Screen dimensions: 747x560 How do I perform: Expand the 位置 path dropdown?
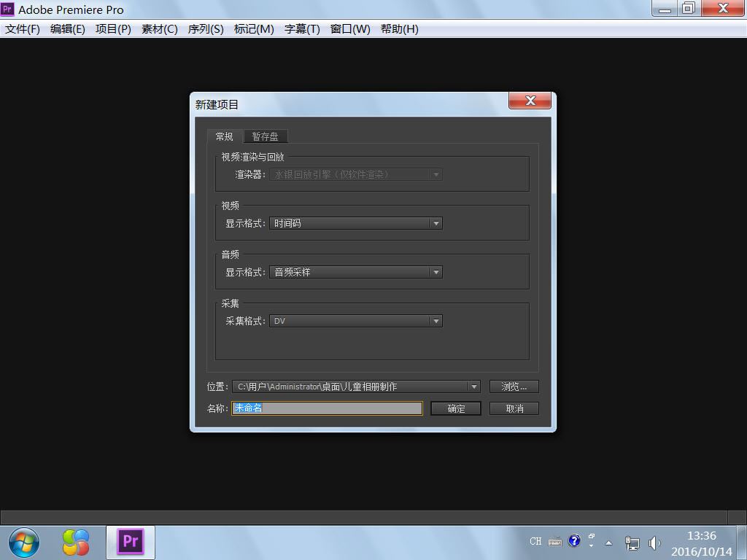(x=356, y=386)
